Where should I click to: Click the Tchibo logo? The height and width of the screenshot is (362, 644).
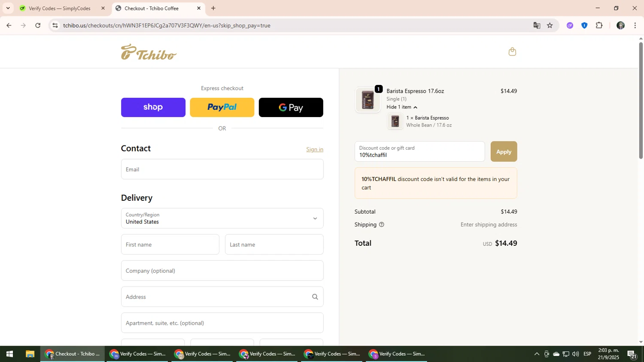(x=149, y=52)
